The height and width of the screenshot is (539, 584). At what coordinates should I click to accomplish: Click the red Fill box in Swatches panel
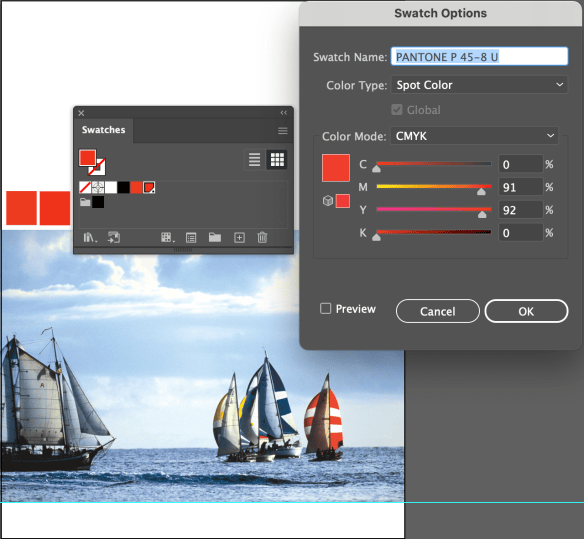click(88, 158)
